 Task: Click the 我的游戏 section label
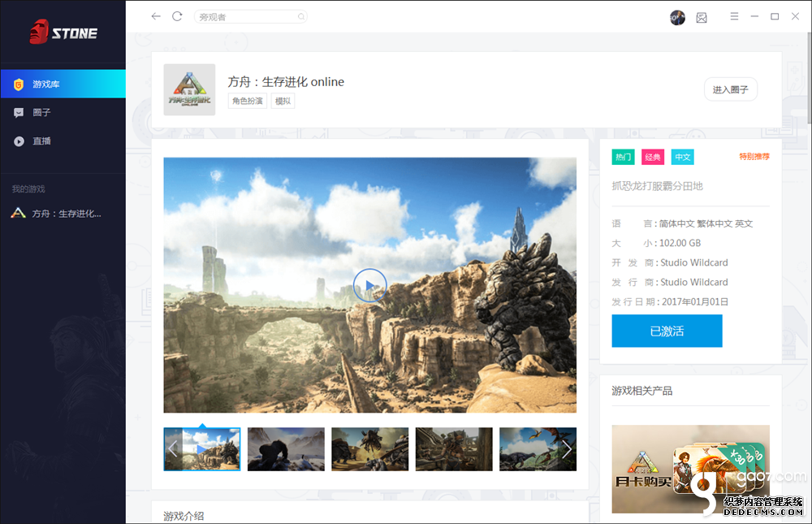pos(28,188)
